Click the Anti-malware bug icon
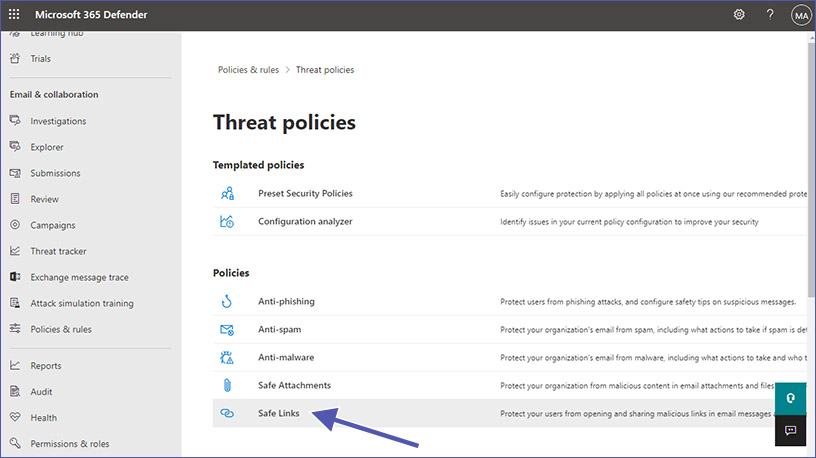The width and height of the screenshot is (816, 458). pyautogui.click(x=227, y=358)
